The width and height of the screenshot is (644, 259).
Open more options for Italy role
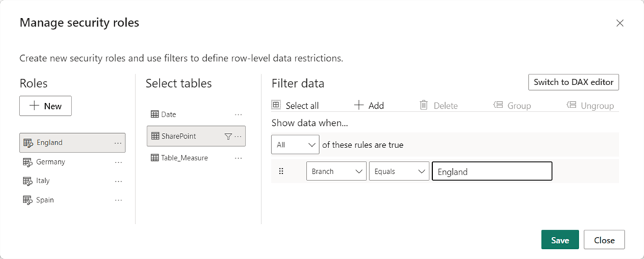tap(118, 182)
